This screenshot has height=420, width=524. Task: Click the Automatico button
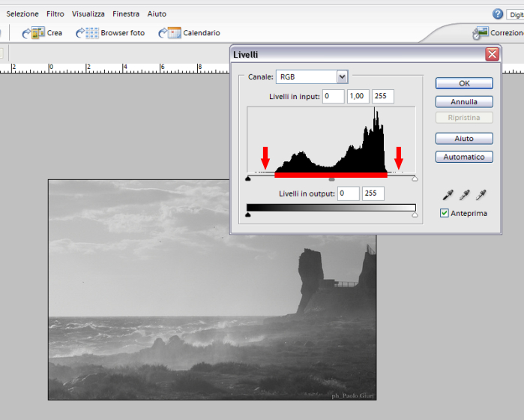464,157
